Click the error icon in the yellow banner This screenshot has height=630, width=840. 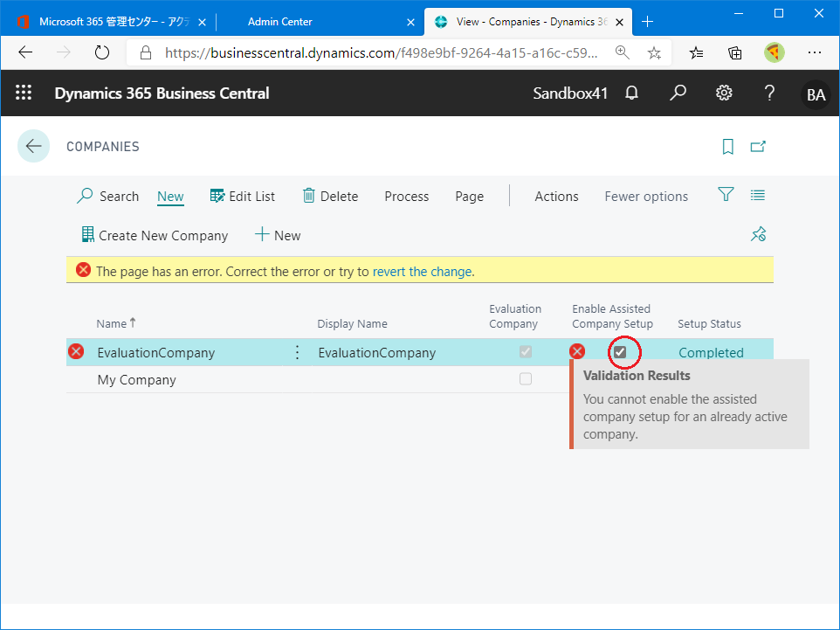(83, 270)
